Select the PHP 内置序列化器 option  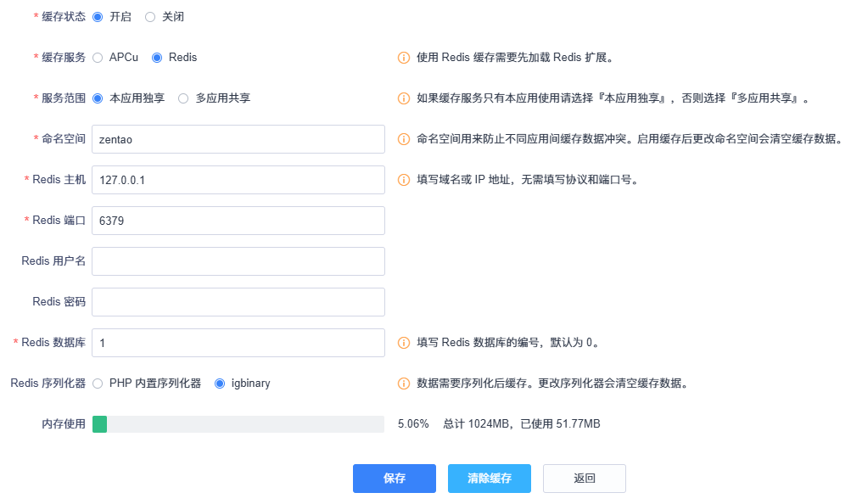click(x=98, y=384)
